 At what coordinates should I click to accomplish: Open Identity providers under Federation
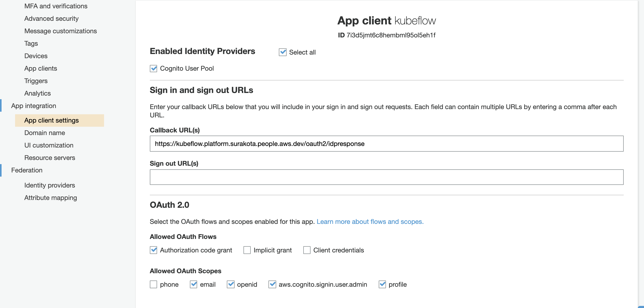click(x=50, y=185)
